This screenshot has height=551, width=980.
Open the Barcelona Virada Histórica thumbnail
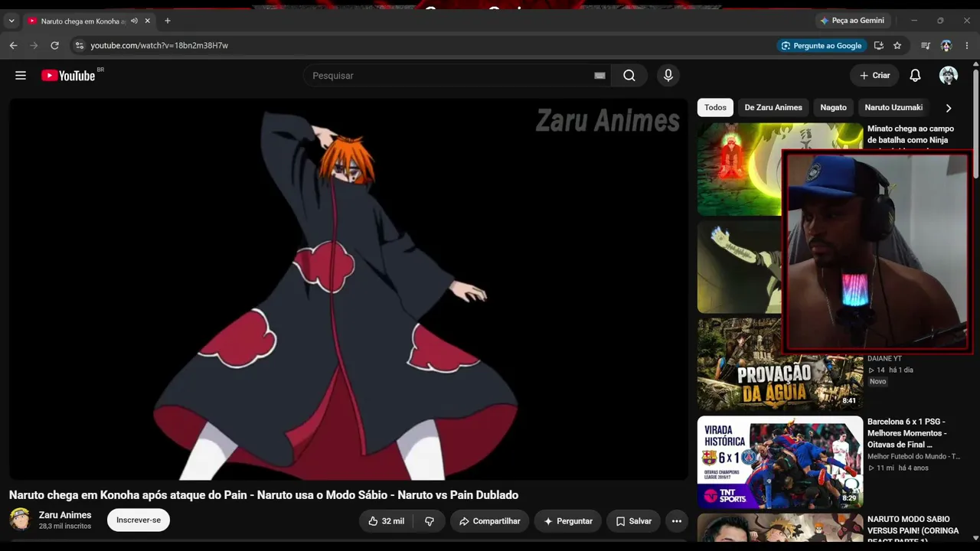780,462
